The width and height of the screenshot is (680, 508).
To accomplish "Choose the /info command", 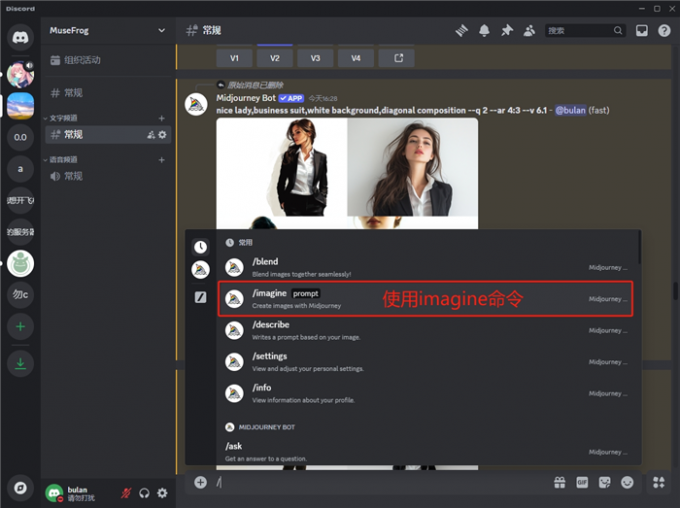I will (425, 393).
